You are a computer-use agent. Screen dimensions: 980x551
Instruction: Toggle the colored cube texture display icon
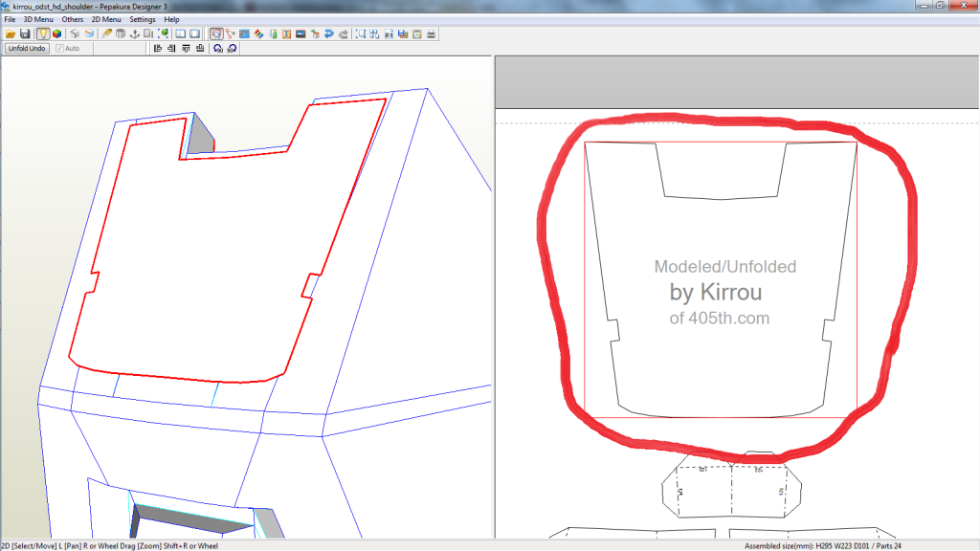click(x=56, y=33)
